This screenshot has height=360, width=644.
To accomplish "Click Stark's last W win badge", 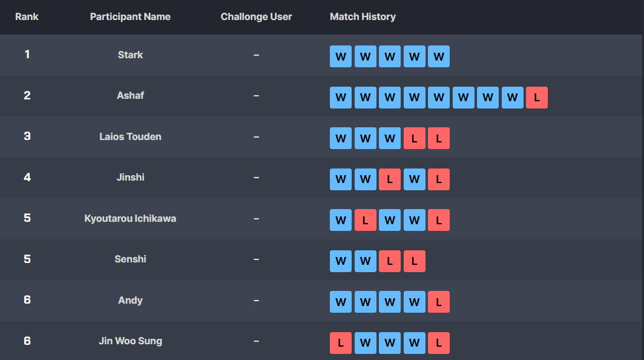I will 439,56.
